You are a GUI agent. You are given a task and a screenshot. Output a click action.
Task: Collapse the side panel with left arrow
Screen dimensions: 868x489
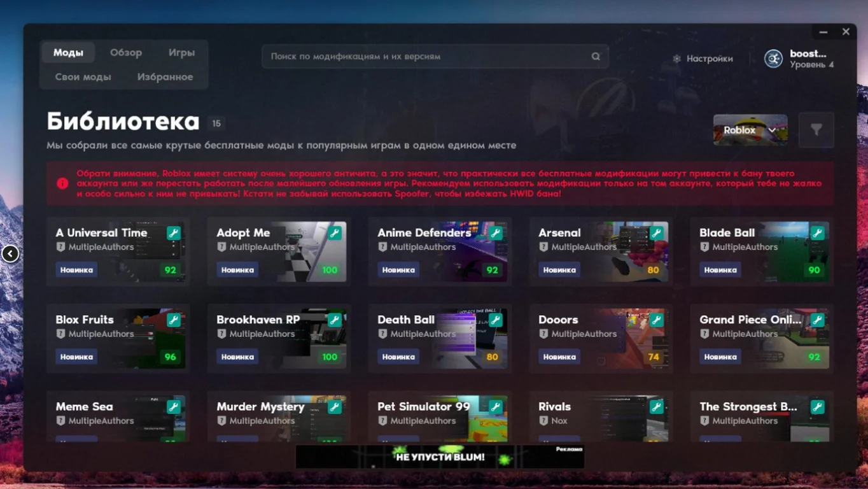coord(10,254)
